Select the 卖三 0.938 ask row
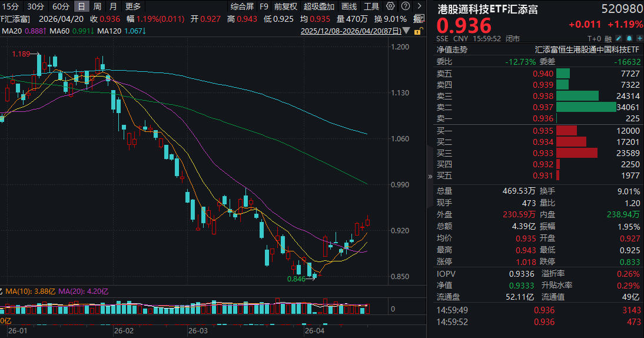The height and width of the screenshot is (338, 644). pyautogui.click(x=538, y=96)
